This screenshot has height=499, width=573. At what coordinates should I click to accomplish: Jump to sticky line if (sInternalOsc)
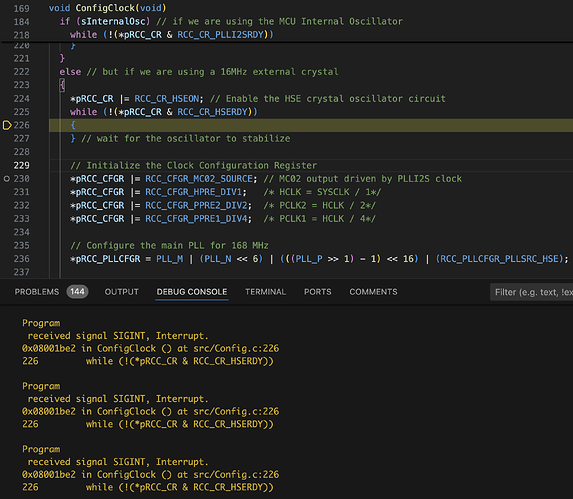coord(105,21)
